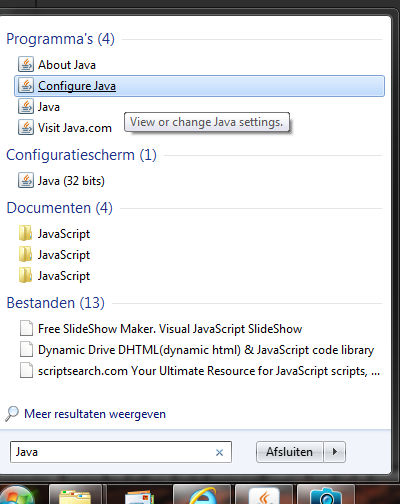Screen dimensions: 400x504
Task: Click the magnifier icon for more results
Action: [x=12, y=414]
